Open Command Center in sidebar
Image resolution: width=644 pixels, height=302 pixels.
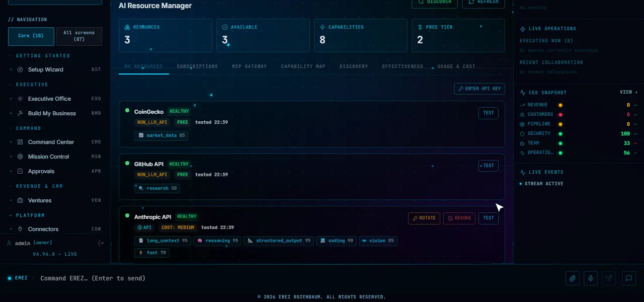[55, 142]
